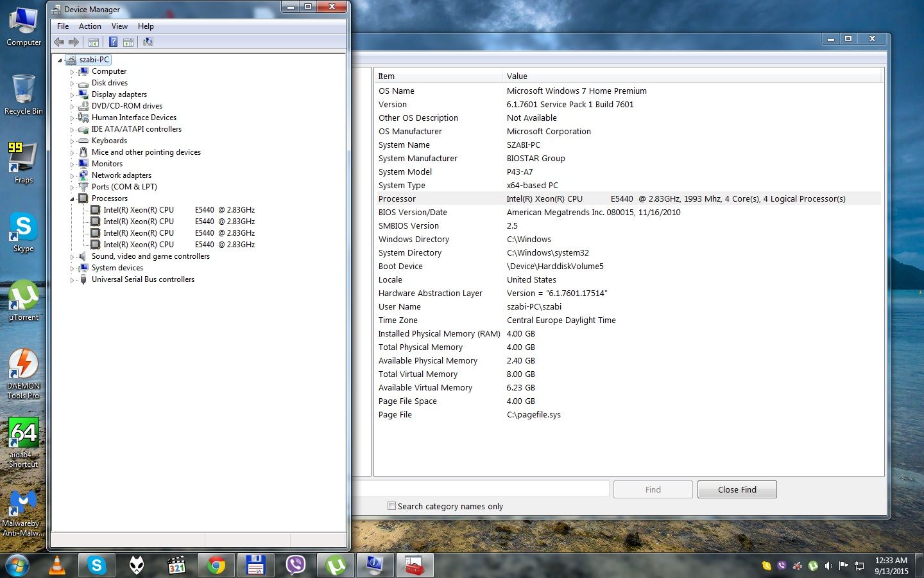Select the Monitors tree item

(x=107, y=164)
